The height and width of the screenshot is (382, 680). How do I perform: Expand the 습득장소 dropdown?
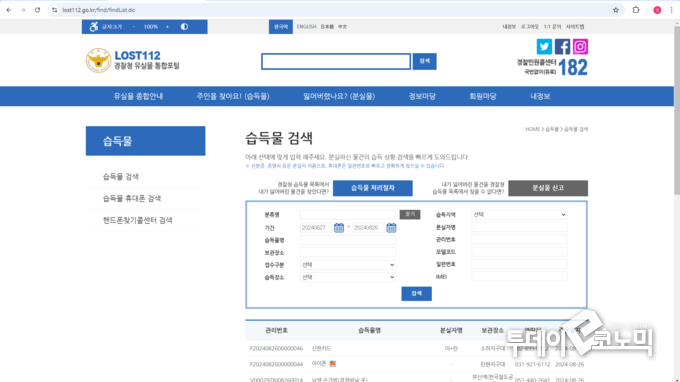coord(348,277)
